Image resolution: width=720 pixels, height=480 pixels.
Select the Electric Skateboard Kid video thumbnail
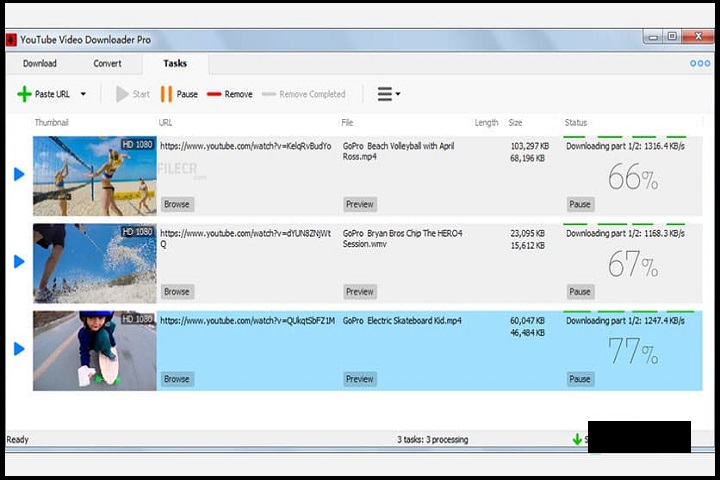[94, 350]
